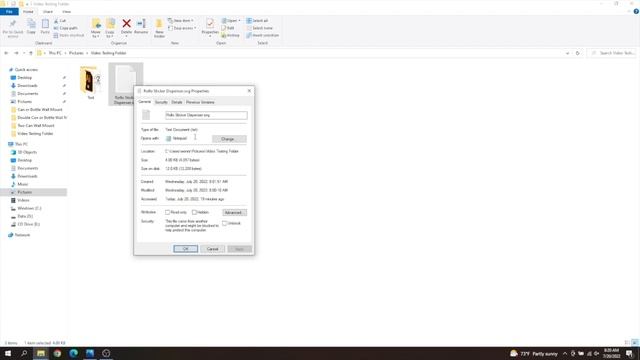
Task: Open Can or Bottle Wall Mount folder
Action: 40,110
